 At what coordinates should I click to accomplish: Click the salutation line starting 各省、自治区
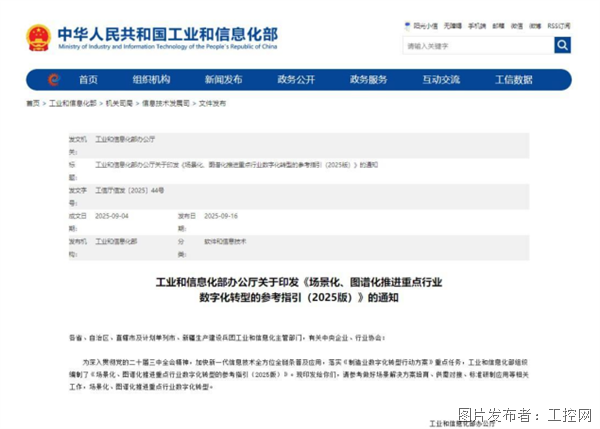point(227,338)
